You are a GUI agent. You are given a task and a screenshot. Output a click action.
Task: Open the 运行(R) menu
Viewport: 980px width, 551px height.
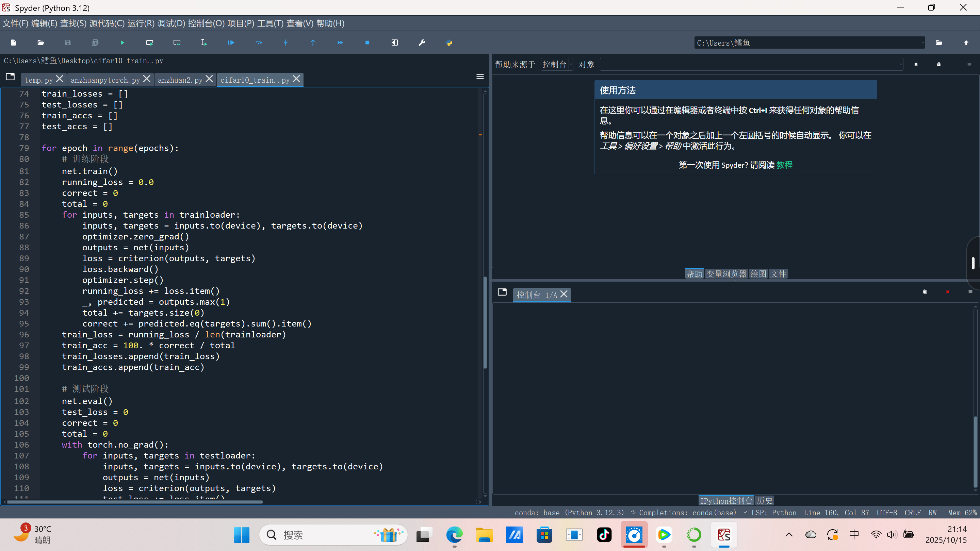(141, 23)
